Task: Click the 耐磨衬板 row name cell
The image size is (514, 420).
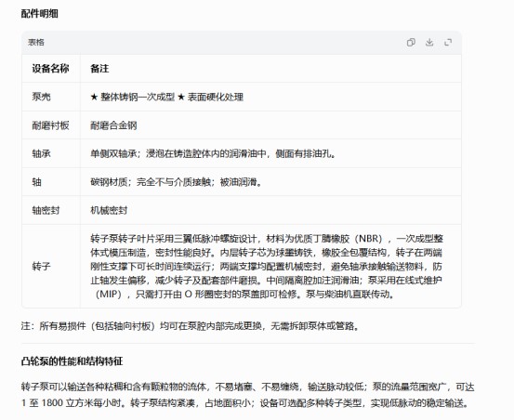Action: [50, 125]
